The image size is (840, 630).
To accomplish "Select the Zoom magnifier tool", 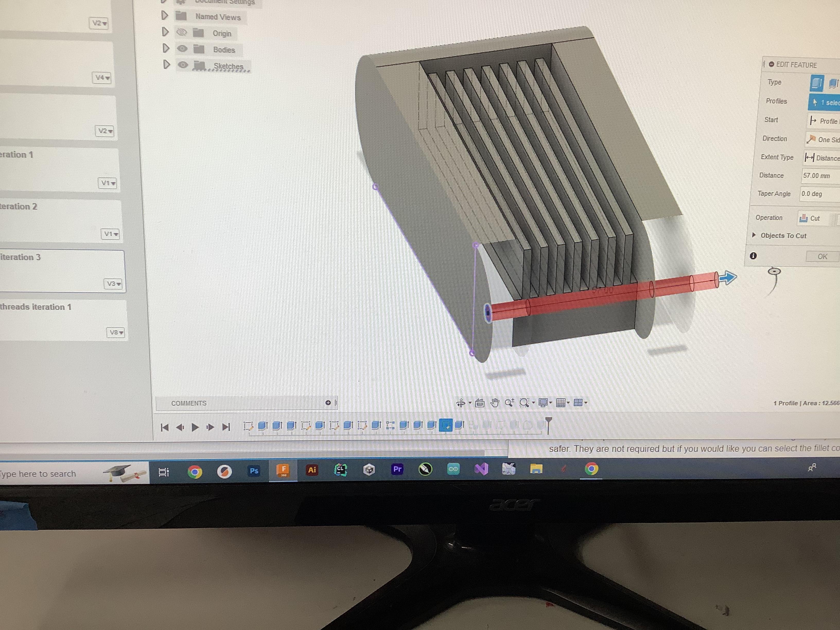I will pos(509,402).
